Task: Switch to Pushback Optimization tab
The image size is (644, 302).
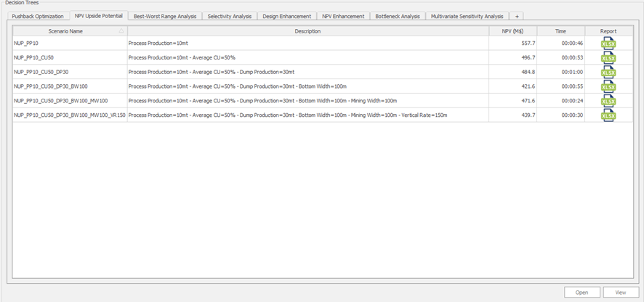Action: tap(39, 16)
